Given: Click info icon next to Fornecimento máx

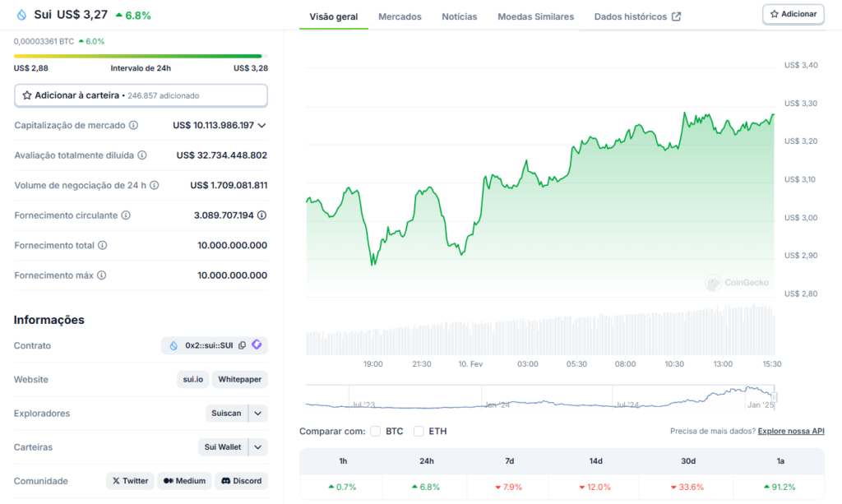Looking at the screenshot, I should [x=101, y=275].
